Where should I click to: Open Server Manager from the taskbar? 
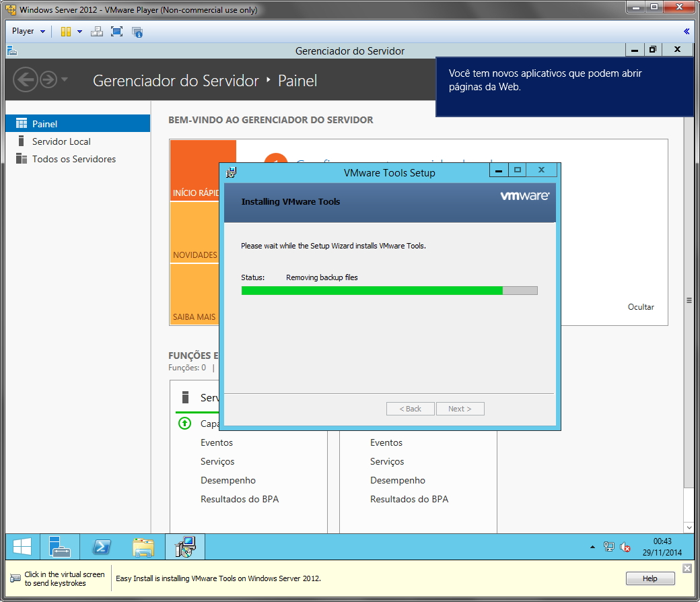(x=59, y=546)
